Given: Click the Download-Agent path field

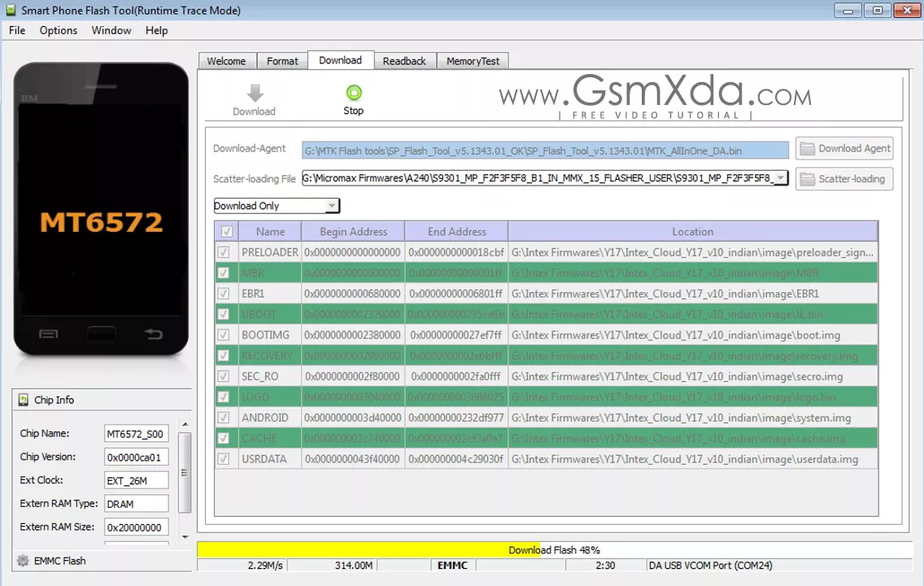Looking at the screenshot, I should coord(545,151).
